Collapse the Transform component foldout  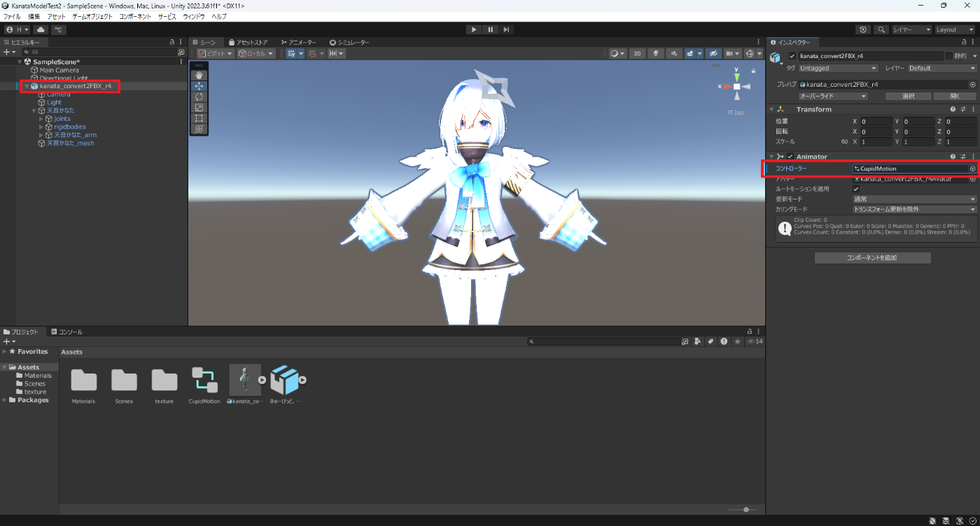coord(771,109)
